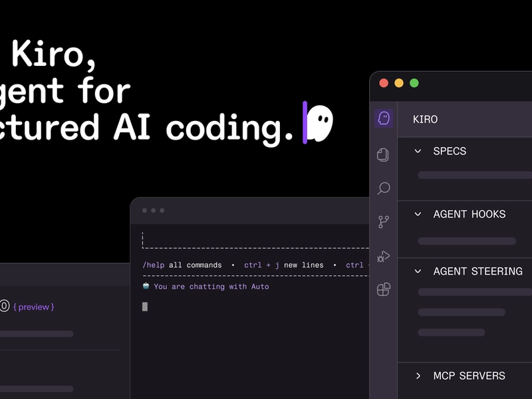The height and width of the screenshot is (399, 532).
Task: Focus the terminal cursor block
Action: click(145, 307)
